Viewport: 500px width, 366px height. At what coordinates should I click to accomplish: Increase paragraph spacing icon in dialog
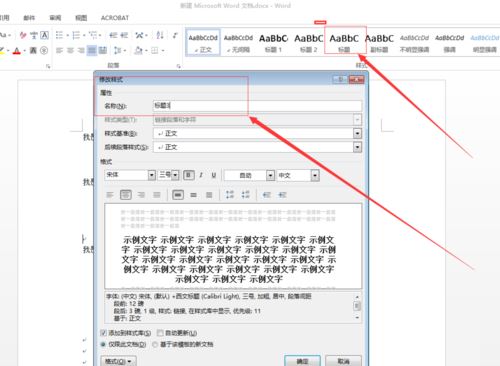[230, 195]
